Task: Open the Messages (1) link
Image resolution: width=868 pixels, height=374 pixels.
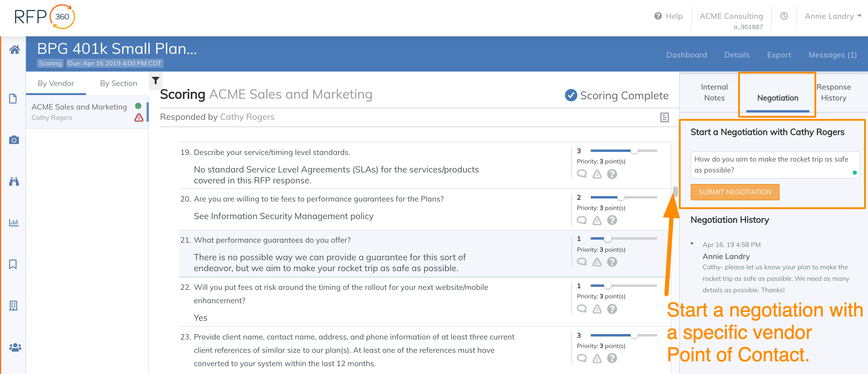Action: [832, 55]
